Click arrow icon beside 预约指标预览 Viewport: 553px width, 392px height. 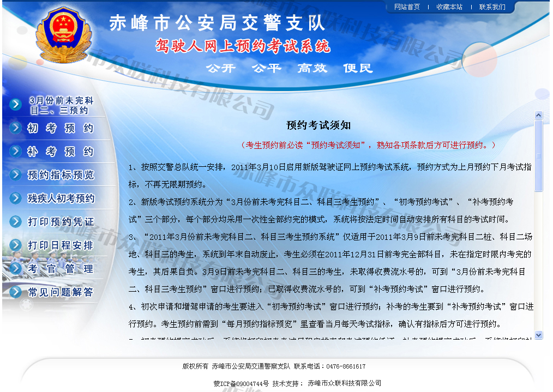(x=16, y=175)
